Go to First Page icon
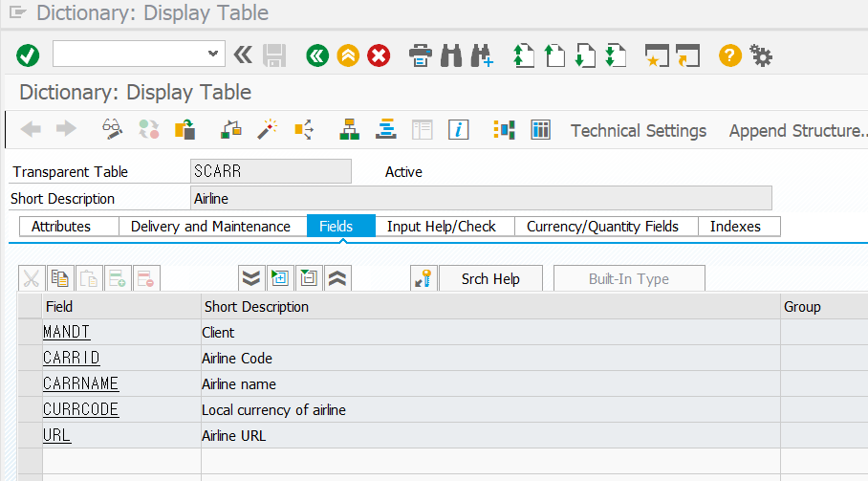Viewport: 868px width, 481px height. pyautogui.click(x=523, y=55)
